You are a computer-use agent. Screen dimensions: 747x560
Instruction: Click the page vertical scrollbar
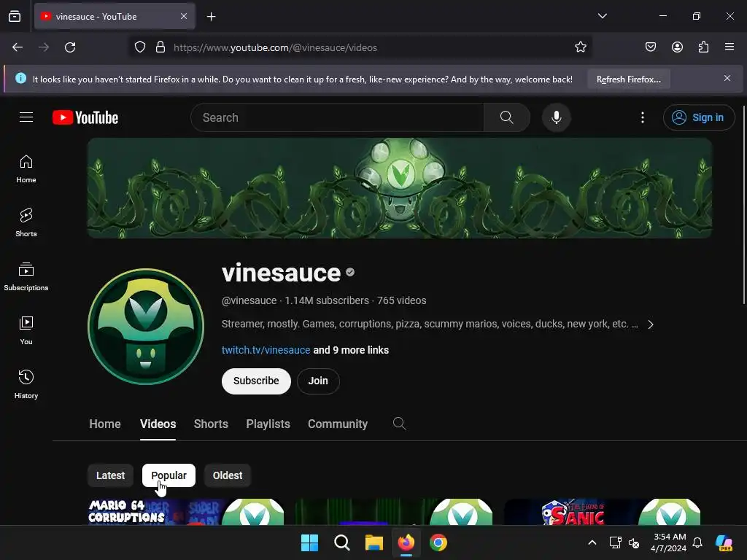(x=744, y=205)
